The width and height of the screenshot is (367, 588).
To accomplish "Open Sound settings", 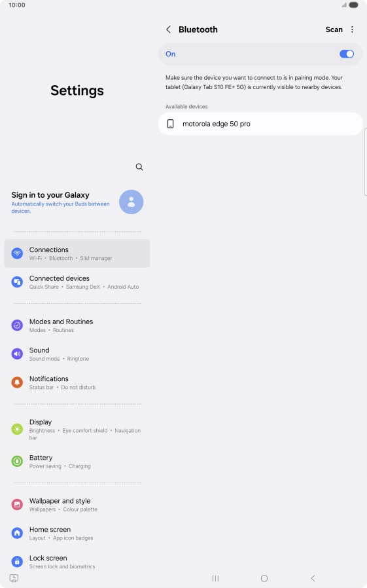I will click(77, 354).
